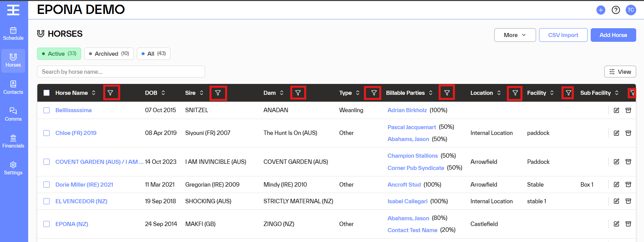This screenshot has width=644, height=242.
Task: Edit the EPONA (NZ) row
Action: tap(617, 224)
